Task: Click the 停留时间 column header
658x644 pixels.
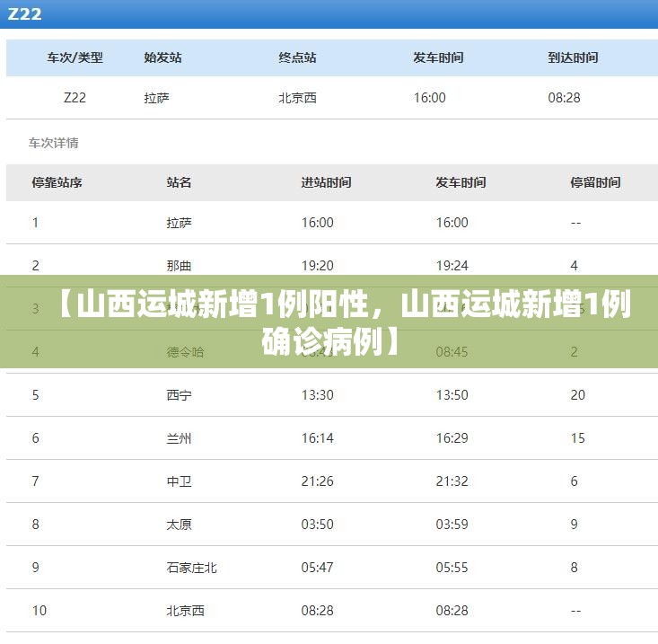Action: click(x=595, y=182)
